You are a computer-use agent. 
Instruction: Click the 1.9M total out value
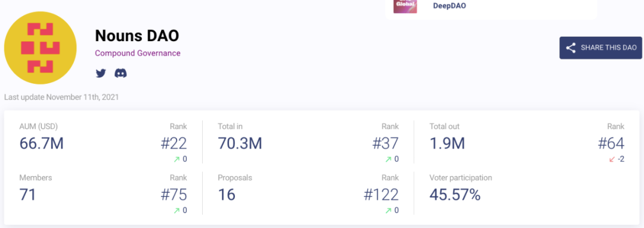[x=447, y=143]
